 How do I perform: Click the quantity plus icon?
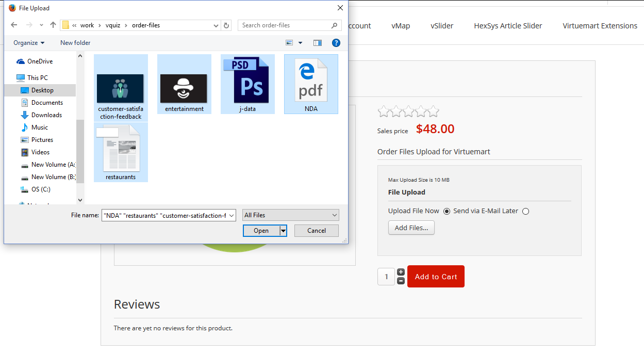point(401,272)
